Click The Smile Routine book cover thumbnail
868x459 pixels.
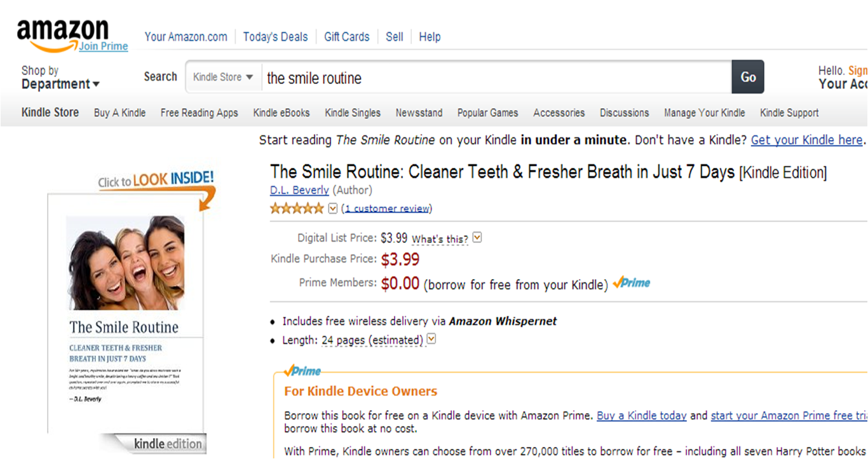pos(126,312)
